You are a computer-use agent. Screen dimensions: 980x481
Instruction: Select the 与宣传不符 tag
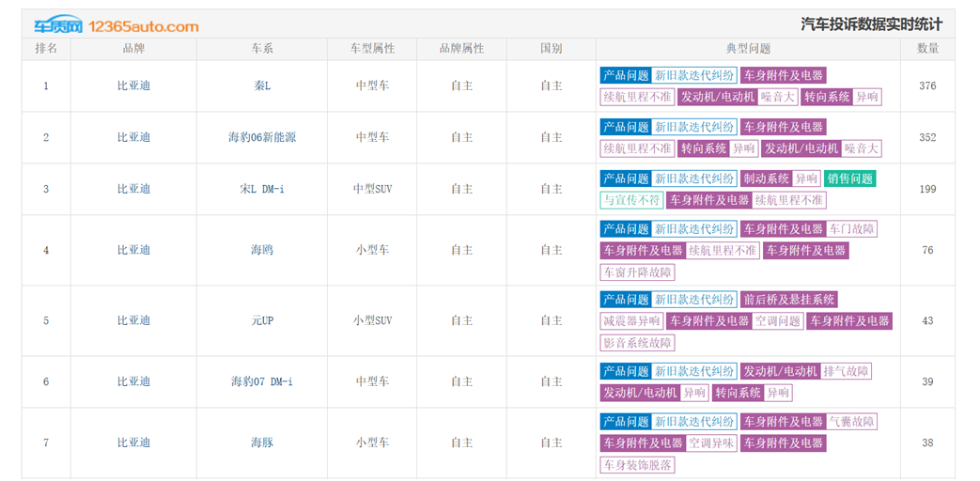[631, 200]
